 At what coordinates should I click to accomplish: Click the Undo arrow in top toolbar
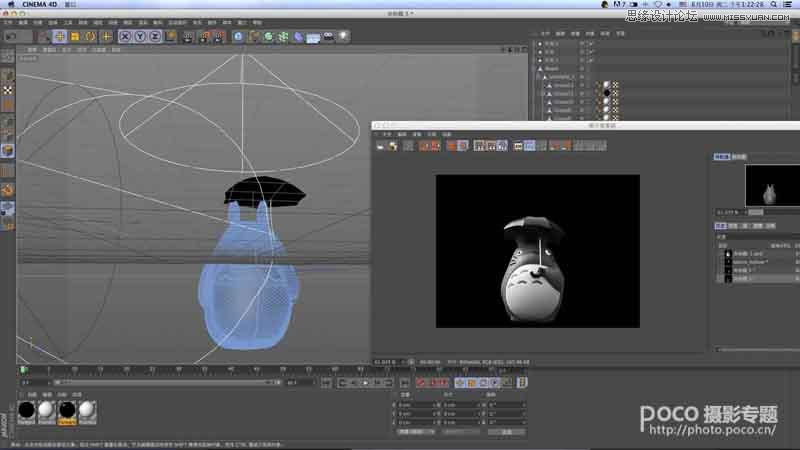point(11,36)
